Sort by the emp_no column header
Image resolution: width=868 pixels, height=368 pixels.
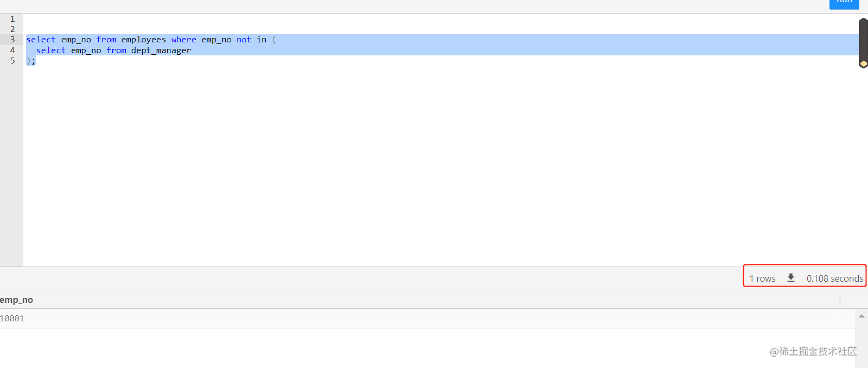click(x=17, y=300)
